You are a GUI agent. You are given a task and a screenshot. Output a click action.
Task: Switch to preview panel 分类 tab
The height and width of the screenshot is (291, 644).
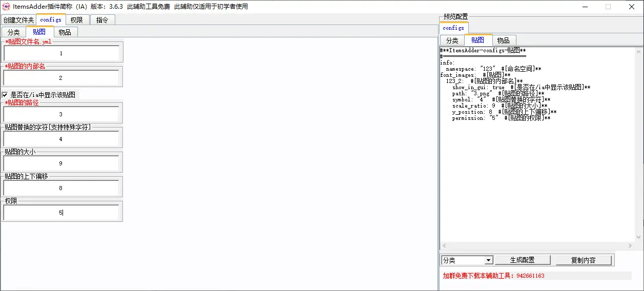point(452,40)
